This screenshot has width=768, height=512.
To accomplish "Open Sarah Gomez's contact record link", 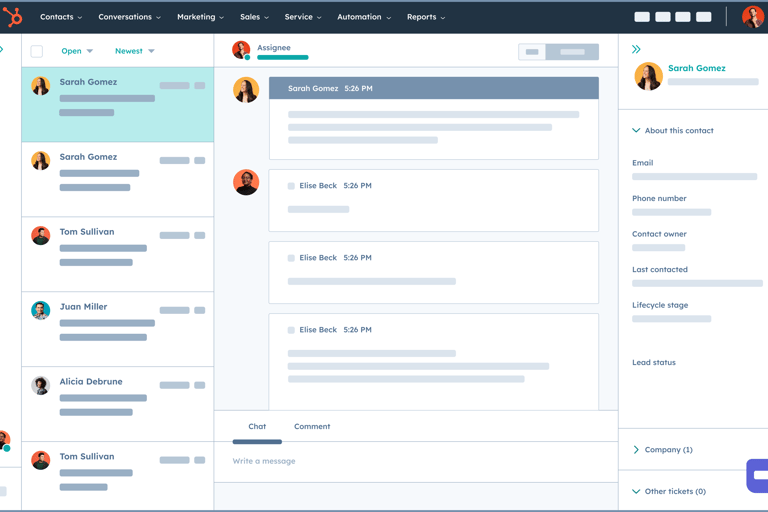I will click(x=696, y=68).
